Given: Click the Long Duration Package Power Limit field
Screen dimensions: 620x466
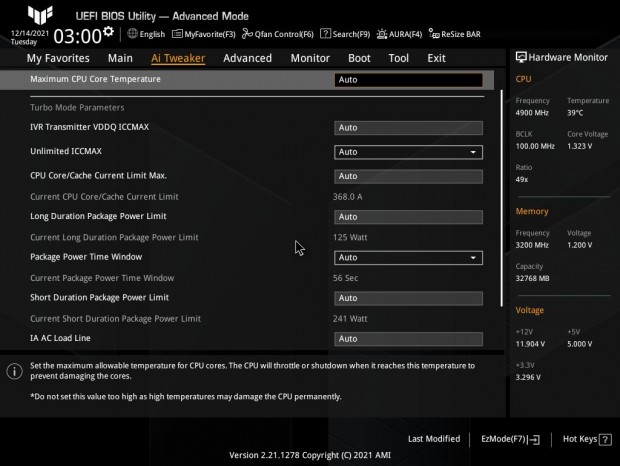Looking at the screenshot, I should click(408, 217).
